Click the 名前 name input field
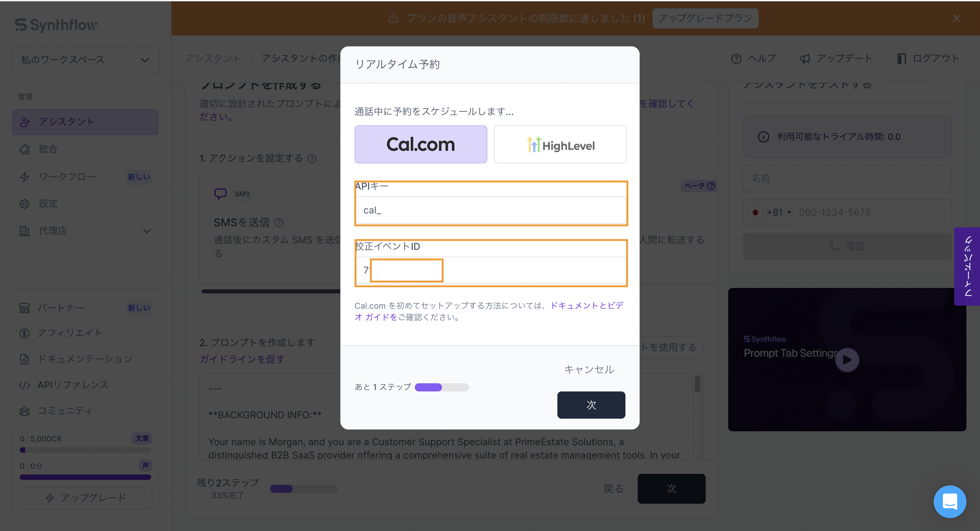980x531 pixels. pos(847,178)
